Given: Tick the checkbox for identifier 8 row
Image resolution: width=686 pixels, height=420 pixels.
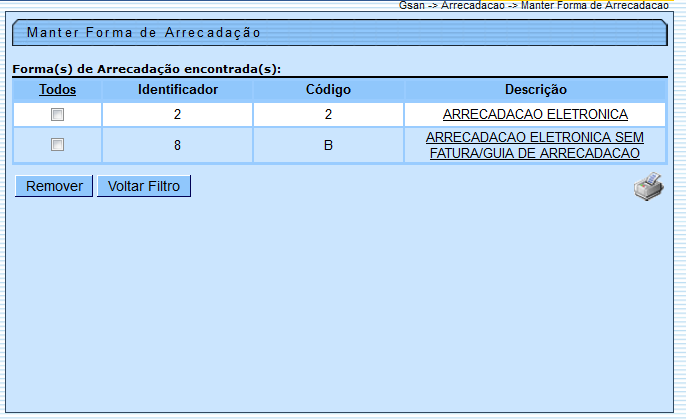Looking at the screenshot, I should tap(57, 144).
